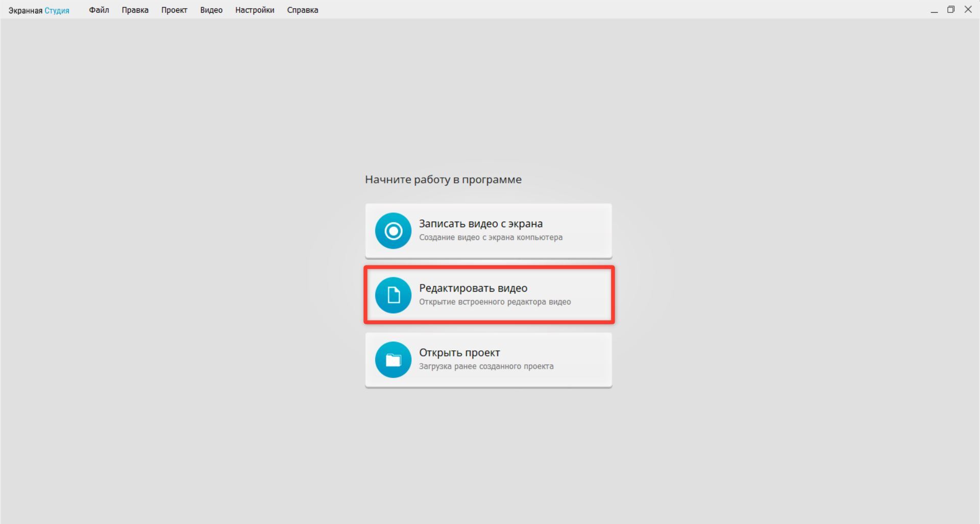Click the document icon for video editing
The height and width of the screenshot is (524, 980).
(393, 295)
